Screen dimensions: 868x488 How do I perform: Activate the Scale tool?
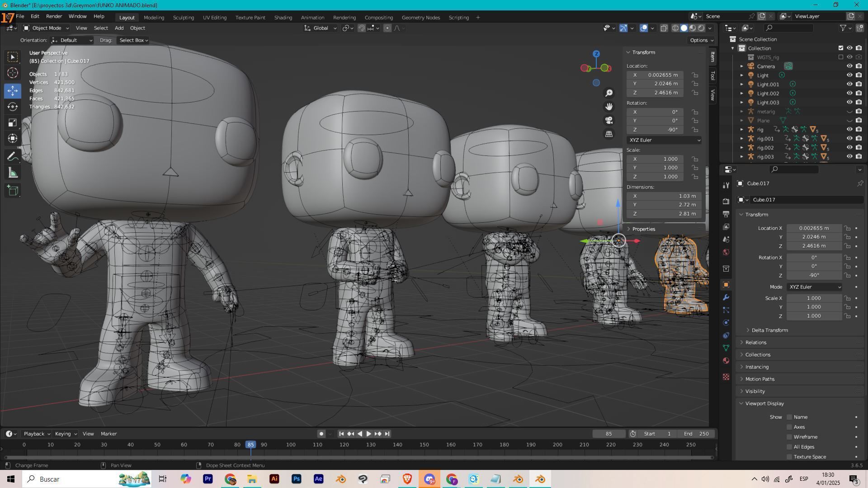[x=13, y=123]
